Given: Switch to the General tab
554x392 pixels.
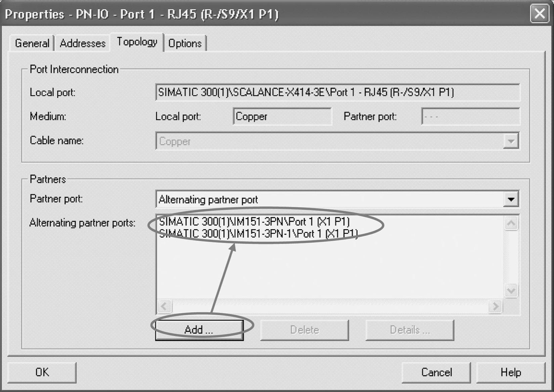Looking at the screenshot, I should [32, 43].
